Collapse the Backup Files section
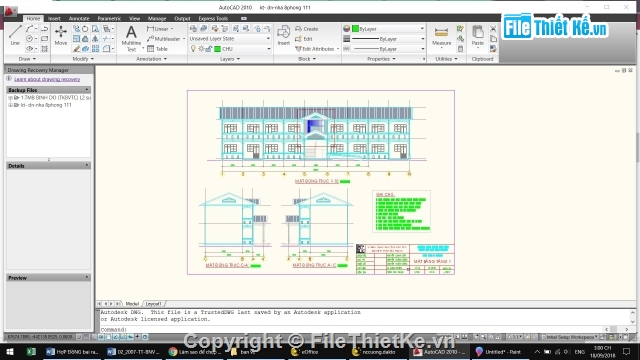The image size is (640, 360). pyautogui.click(x=87, y=90)
